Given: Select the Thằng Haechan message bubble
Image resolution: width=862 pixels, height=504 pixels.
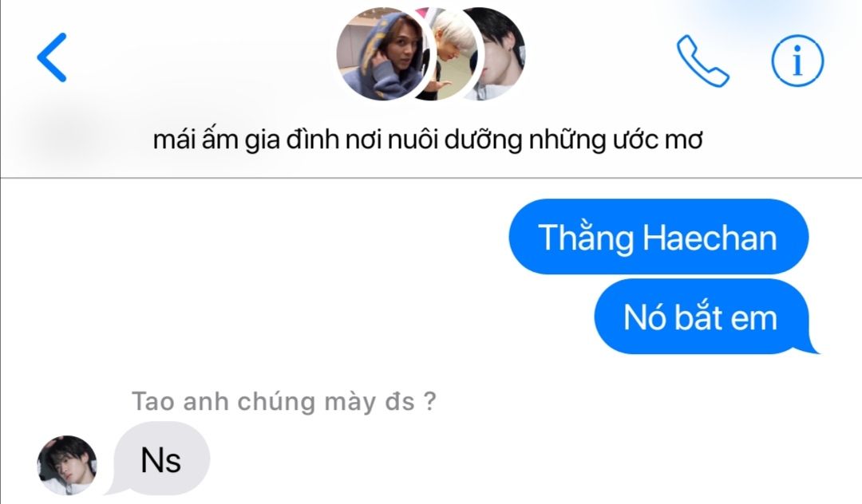Looking at the screenshot, I should coord(658,237).
